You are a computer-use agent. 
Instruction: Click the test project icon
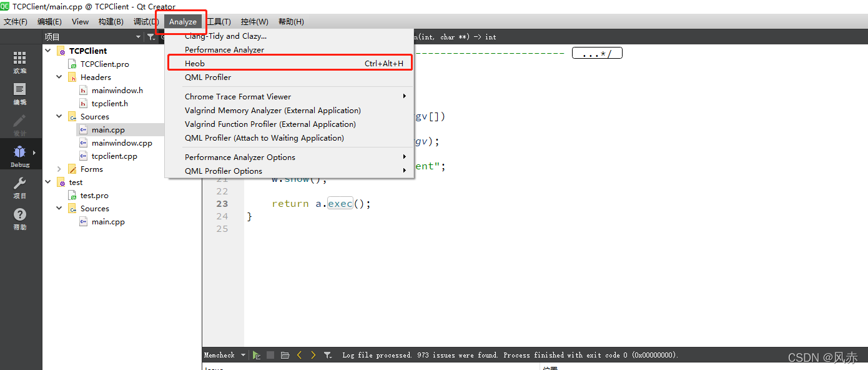coord(61,182)
